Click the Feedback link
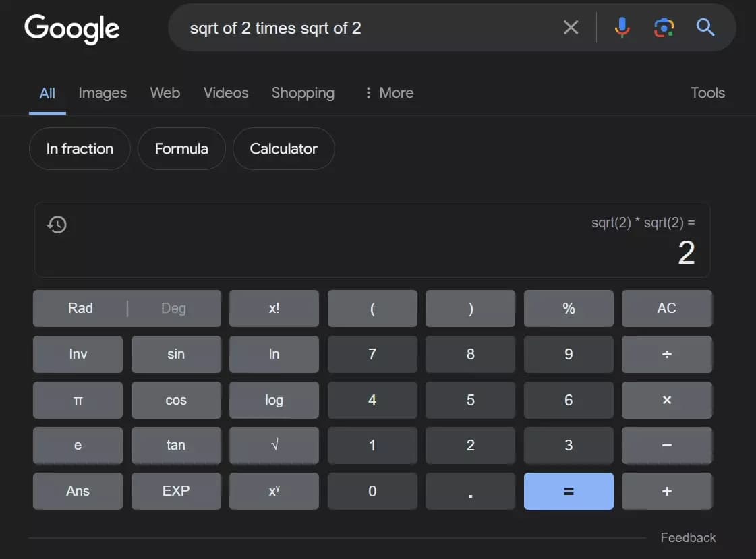756x559 pixels. (688, 537)
